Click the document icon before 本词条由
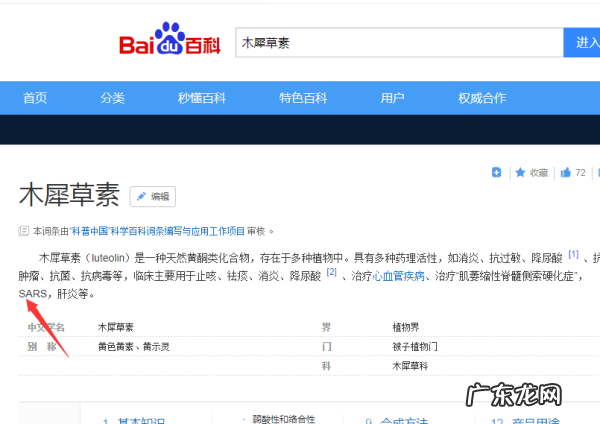Viewport: 600px width, 424px height. [x=24, y=231]
